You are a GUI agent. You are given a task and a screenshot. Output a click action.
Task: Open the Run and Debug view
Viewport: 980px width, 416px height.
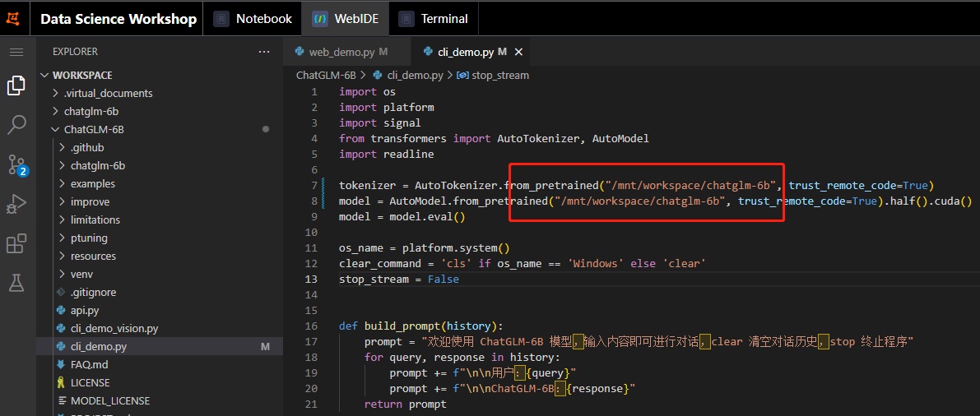[x=16, y=205]
